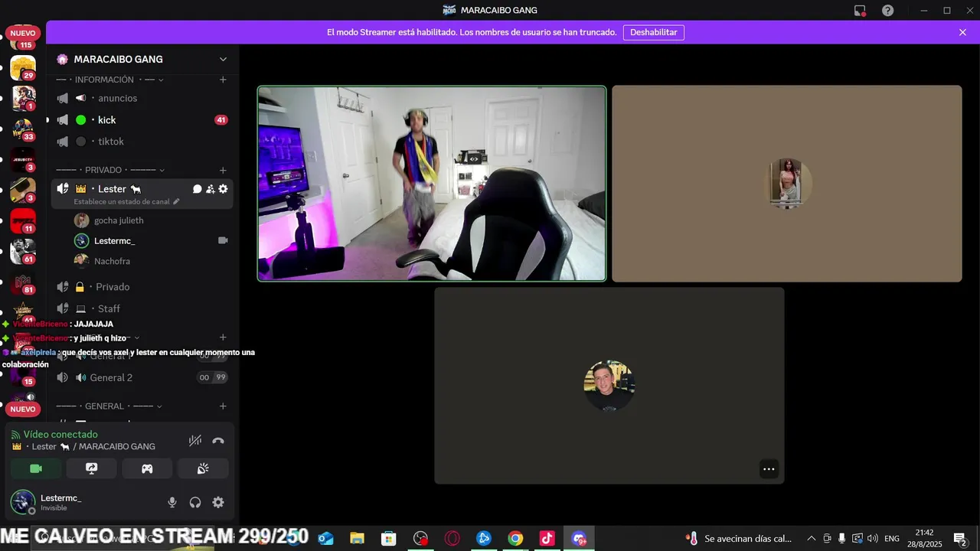Show hidden system tray icons
Viewport: 980px width, 551px height.
pos(812,539)
